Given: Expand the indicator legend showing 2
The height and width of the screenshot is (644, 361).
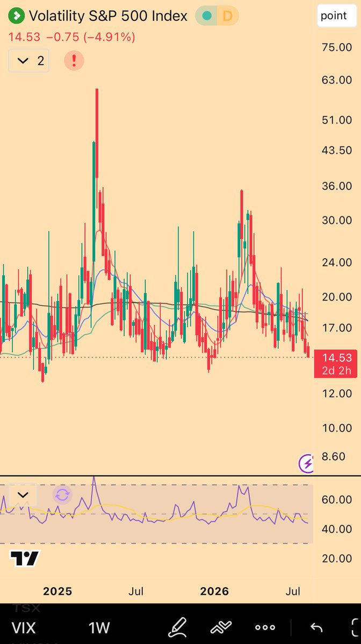Looking at the screenshot, I should (29, 61).
